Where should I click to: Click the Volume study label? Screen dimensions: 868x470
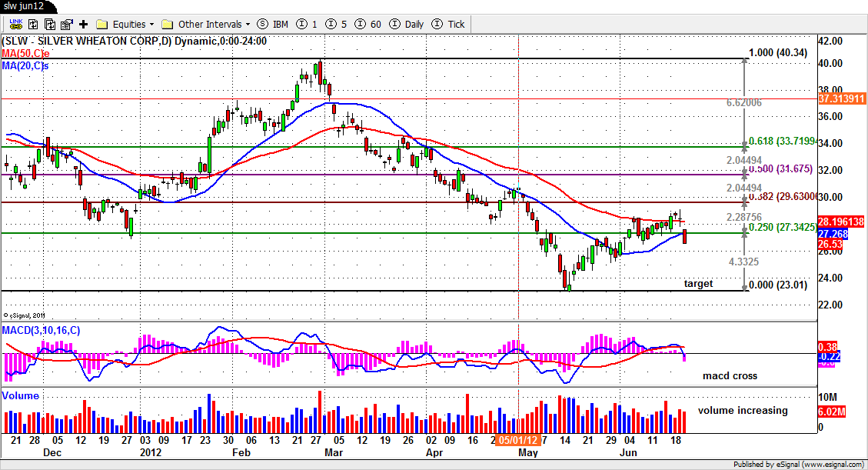tap(21, 396)
